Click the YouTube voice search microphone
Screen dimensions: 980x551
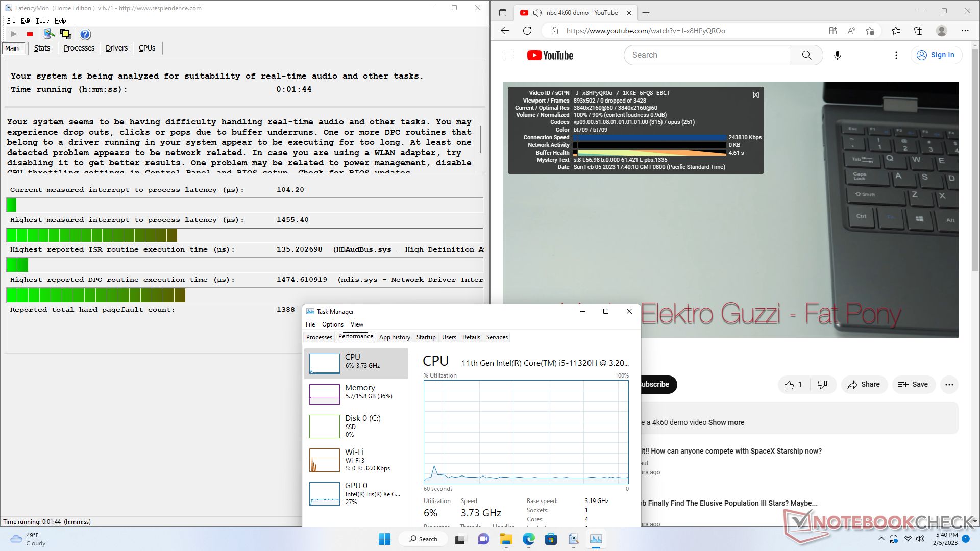[837, 55]
